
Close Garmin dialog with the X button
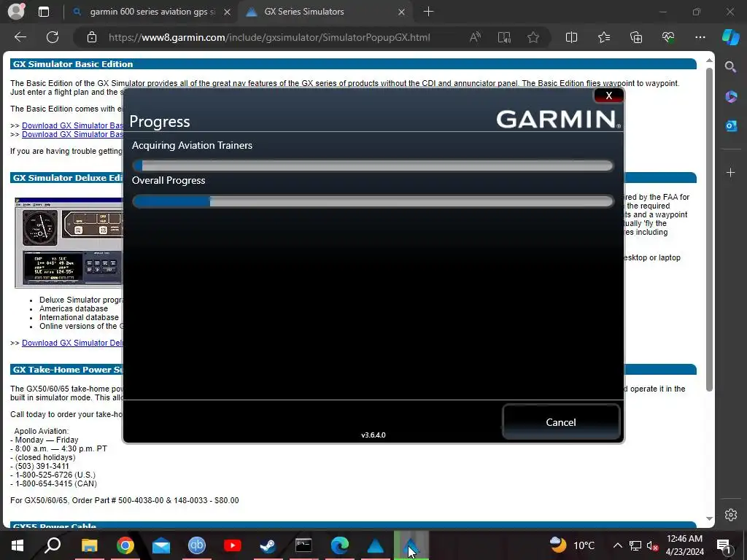(608, 96)
